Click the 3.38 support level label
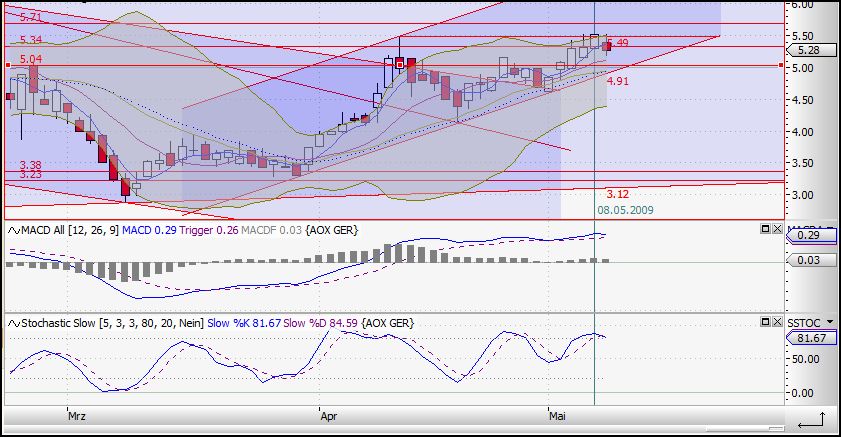Screen dimensions: 841x437 click(x=31, y=165)
